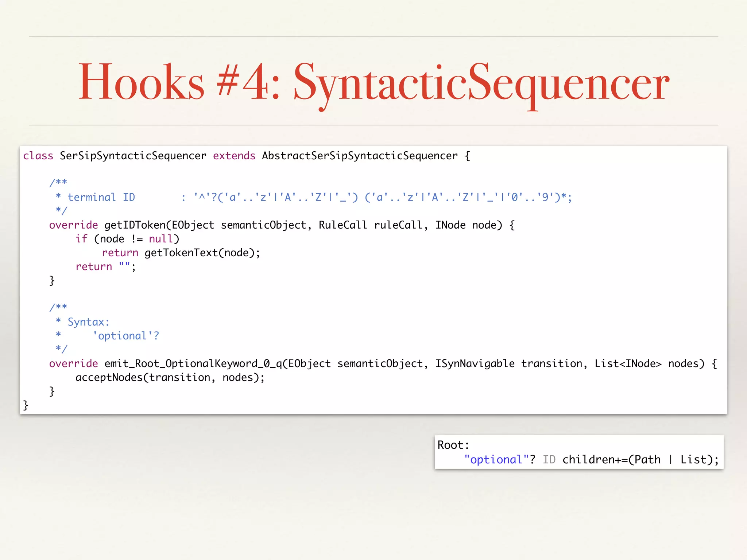Viewport: 747px width, 560px height.
Task: Click the line 'if (node != null)'
Action: (127, 239)
